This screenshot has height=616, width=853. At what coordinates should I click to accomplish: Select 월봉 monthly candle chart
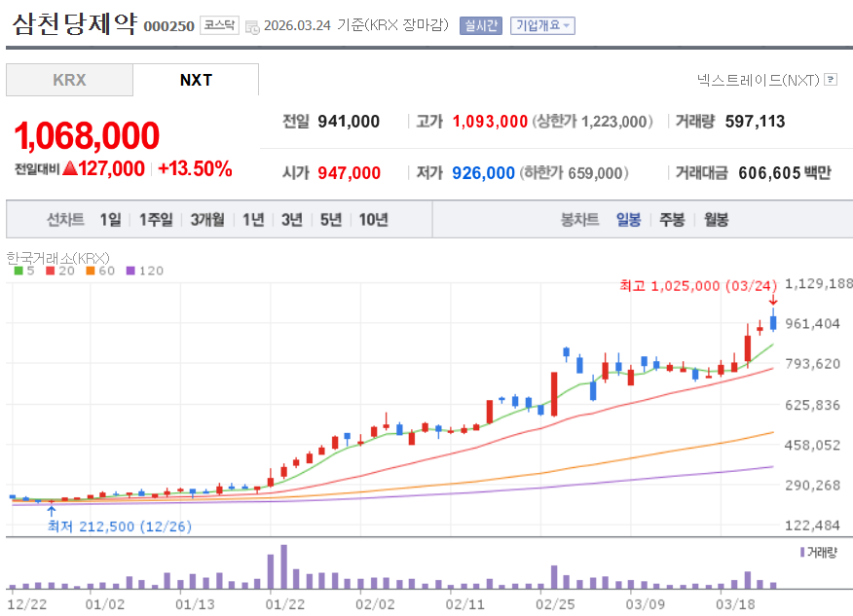[716, 219]
